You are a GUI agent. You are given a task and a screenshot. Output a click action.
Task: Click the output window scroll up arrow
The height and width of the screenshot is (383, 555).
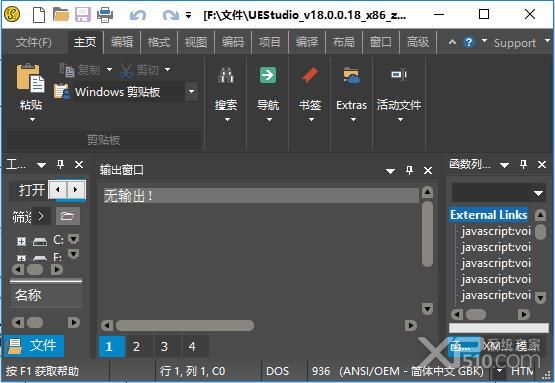tap(427, 192)
